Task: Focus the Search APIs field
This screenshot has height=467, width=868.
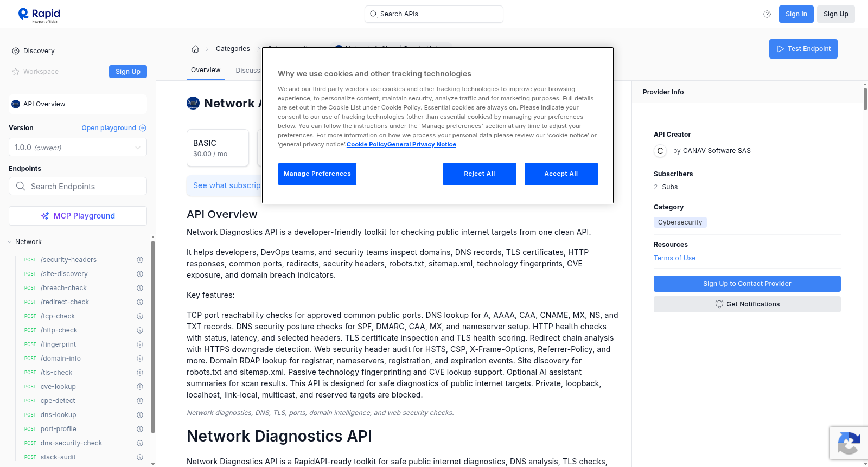Action: [x=434, y=14]
